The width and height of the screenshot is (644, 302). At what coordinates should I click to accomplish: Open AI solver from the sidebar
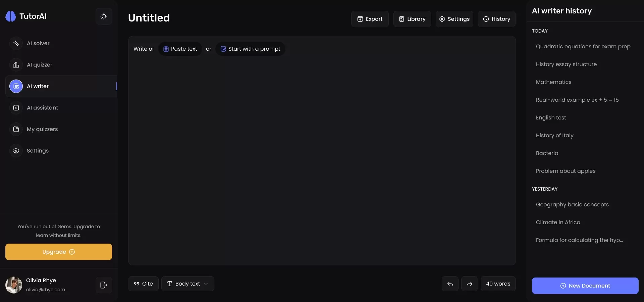tap(38, 43)
